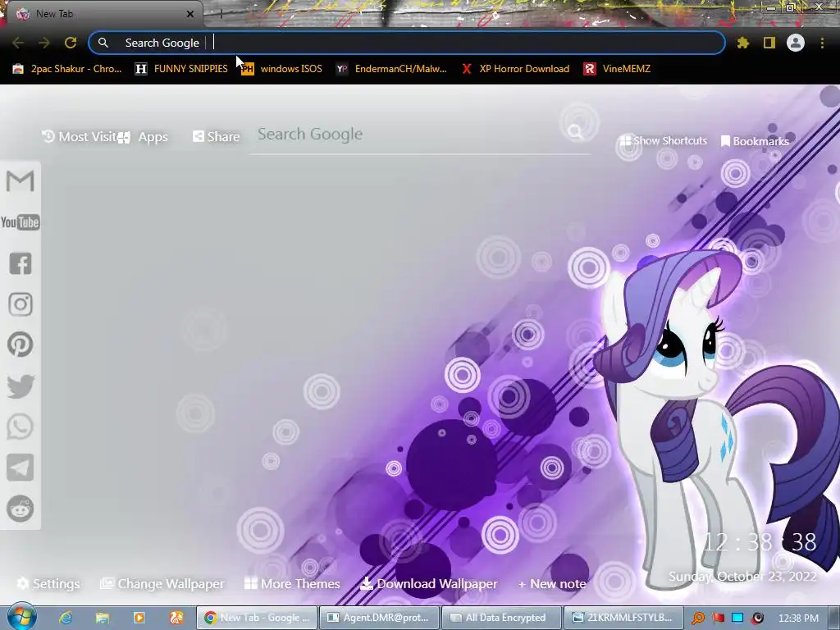The width and height of the screenshot is (840, 630).
Task: Switch to Agent.DMR@prot... taskbar window
Action: pos(379,618)
